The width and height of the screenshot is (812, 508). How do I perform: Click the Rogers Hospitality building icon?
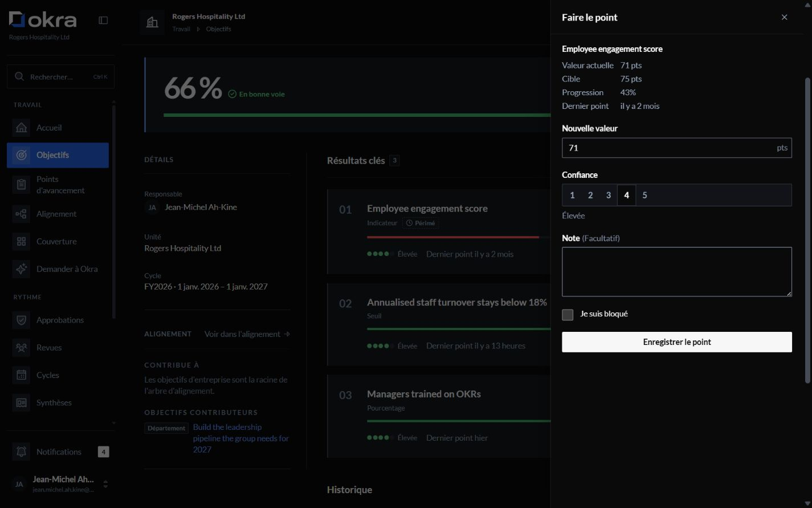pos(152,23)
